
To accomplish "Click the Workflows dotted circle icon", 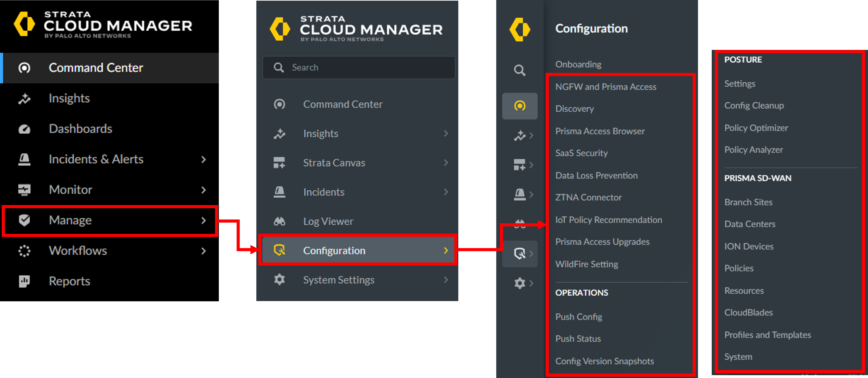I will tap(24, 251).
